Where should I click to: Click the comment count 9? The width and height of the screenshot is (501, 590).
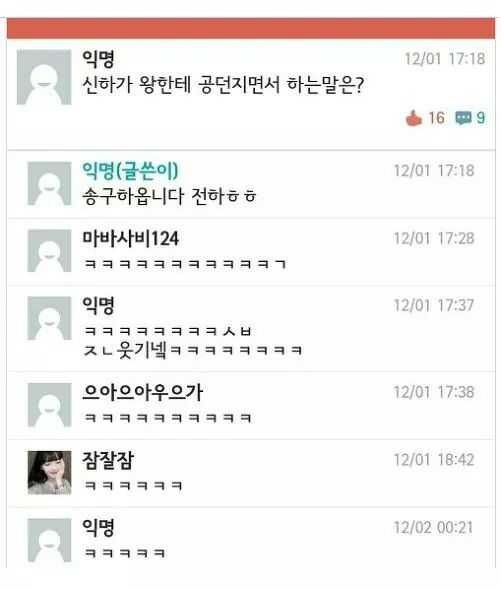481,118
